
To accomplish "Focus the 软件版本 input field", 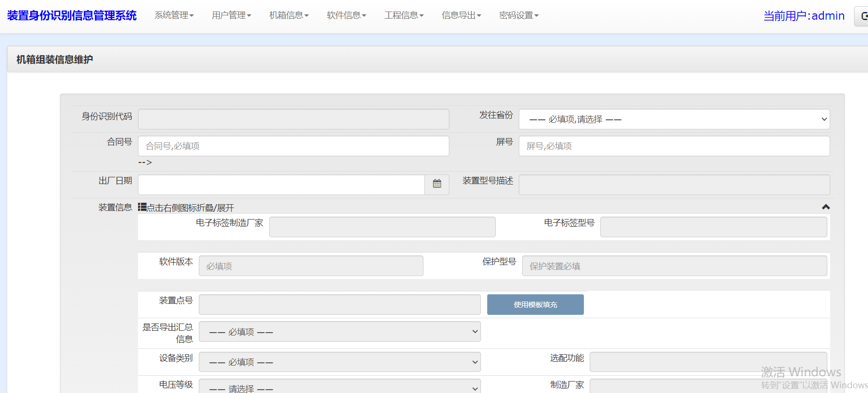I will coord(311,266).
